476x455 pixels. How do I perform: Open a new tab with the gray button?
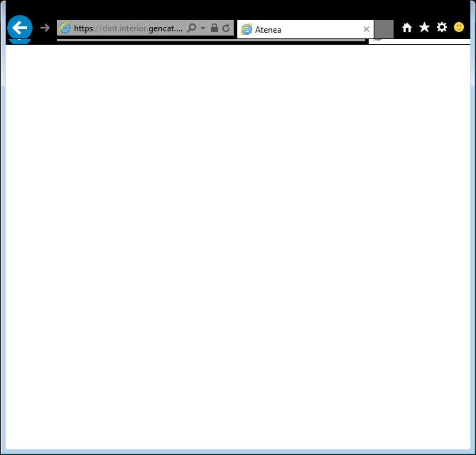(x=384, y=29)
